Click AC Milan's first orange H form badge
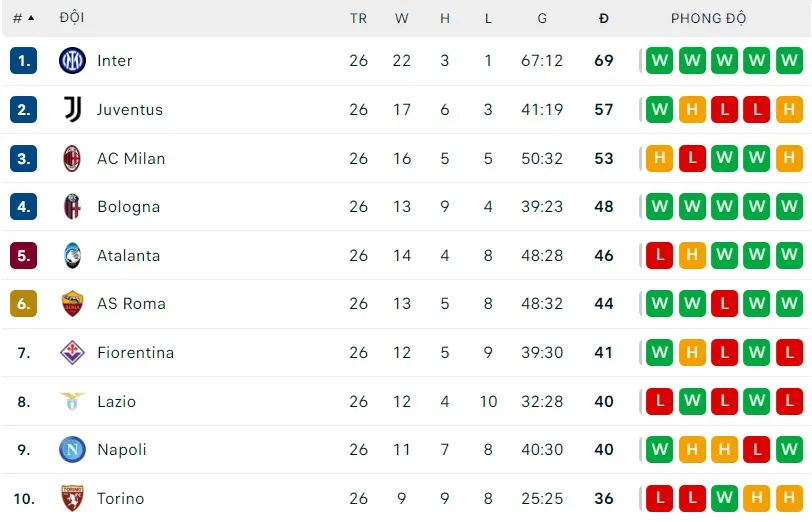812x522 pixels. (x=659, y=158)
